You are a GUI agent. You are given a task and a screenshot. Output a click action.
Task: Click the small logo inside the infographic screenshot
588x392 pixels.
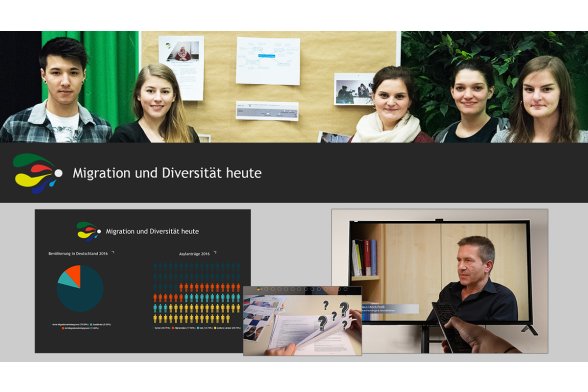(x=88, y=231)
